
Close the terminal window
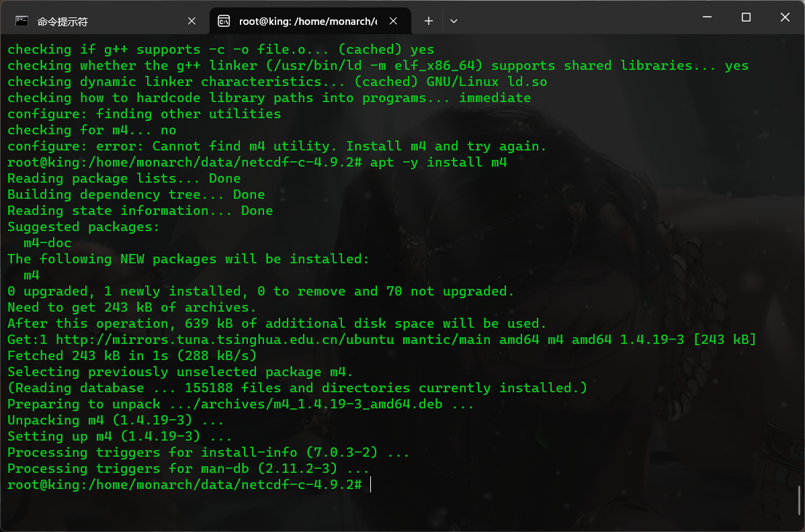pyautogui.click(x=785, y=17)
